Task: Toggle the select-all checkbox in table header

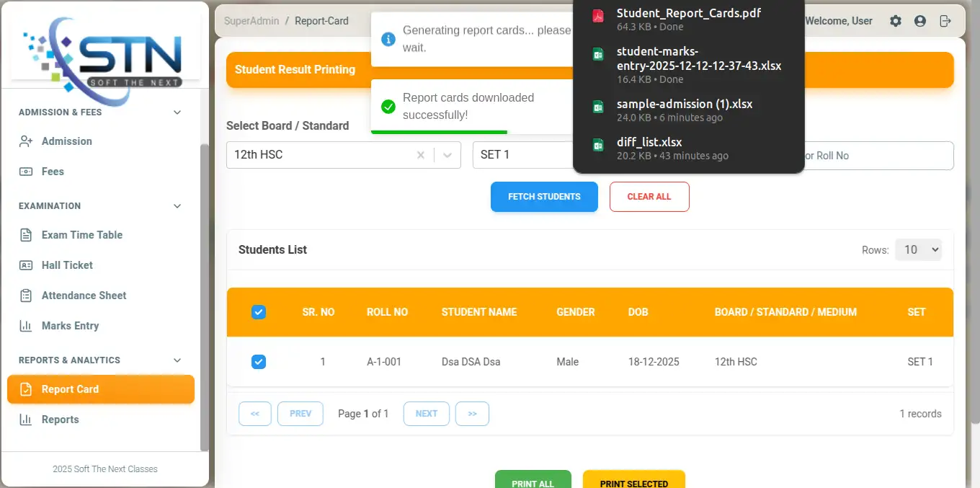Action: point(259,312)
